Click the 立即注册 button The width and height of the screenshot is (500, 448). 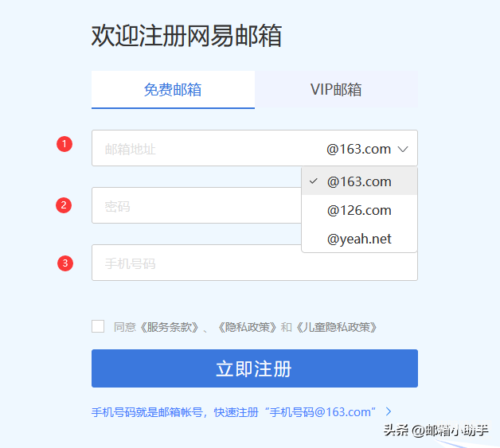(x=255, y=368)
